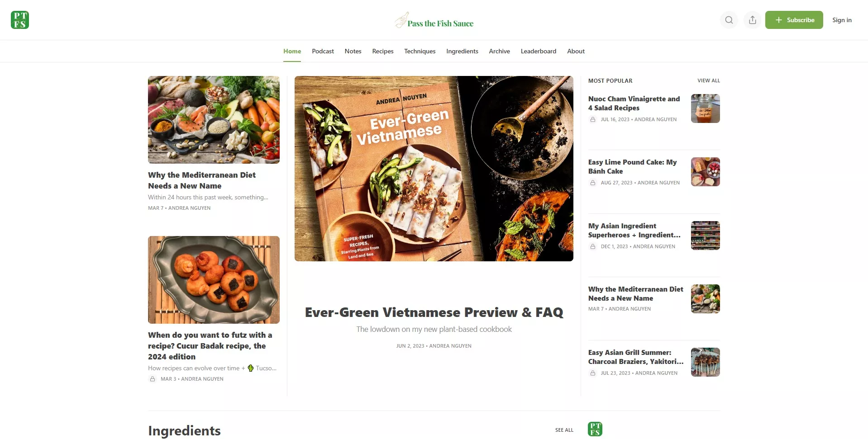Click View All in Most Popular
Screen dimensions: 868x439
709,80
